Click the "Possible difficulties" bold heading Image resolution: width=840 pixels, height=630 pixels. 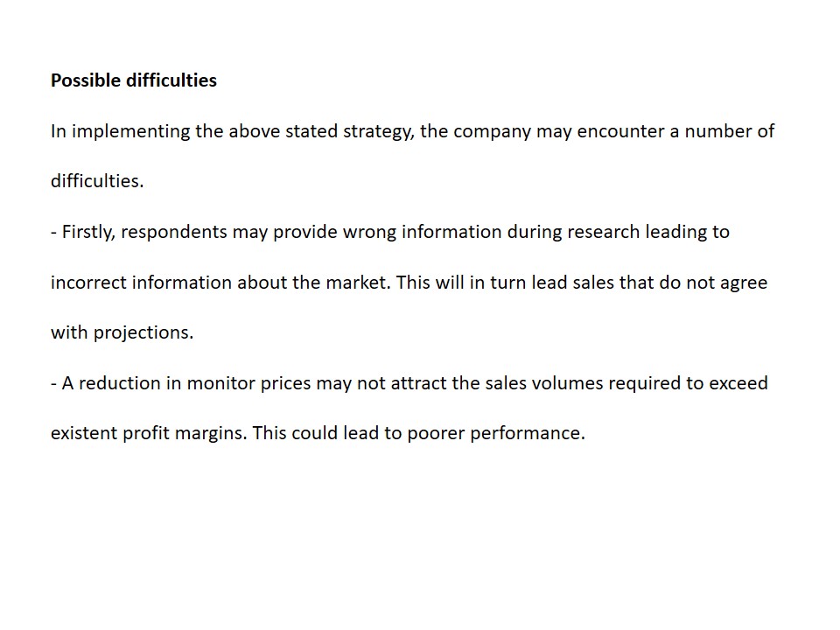pos(133,80)
